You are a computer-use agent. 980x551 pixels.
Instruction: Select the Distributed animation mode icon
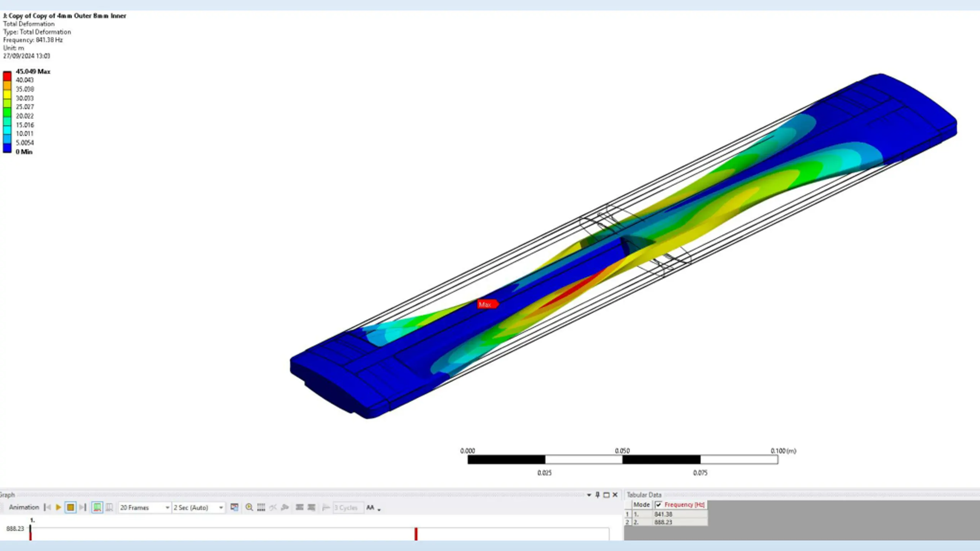(x=97, y=507)
